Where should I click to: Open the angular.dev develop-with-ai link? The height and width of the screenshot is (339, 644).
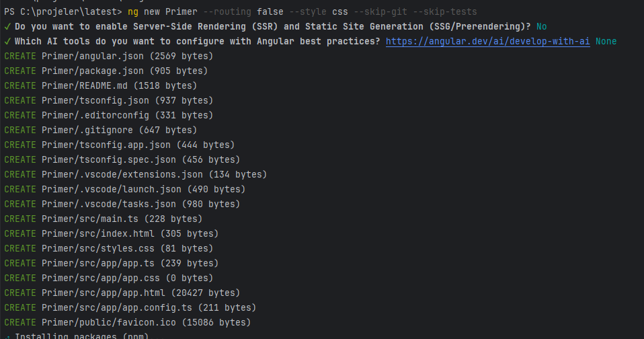click(487, 42)
